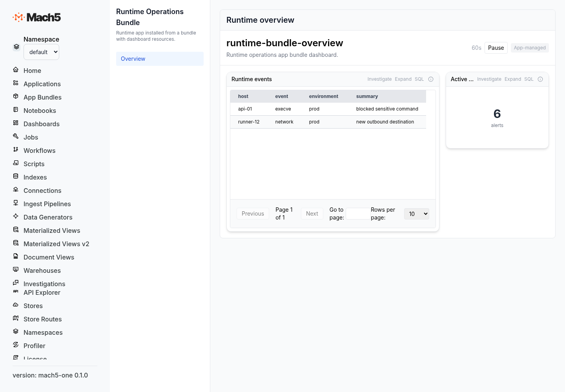Viewport: 565px width, 392px height.
Task: Click the Warehouses icon in sidebar
Action: [16, 270]
